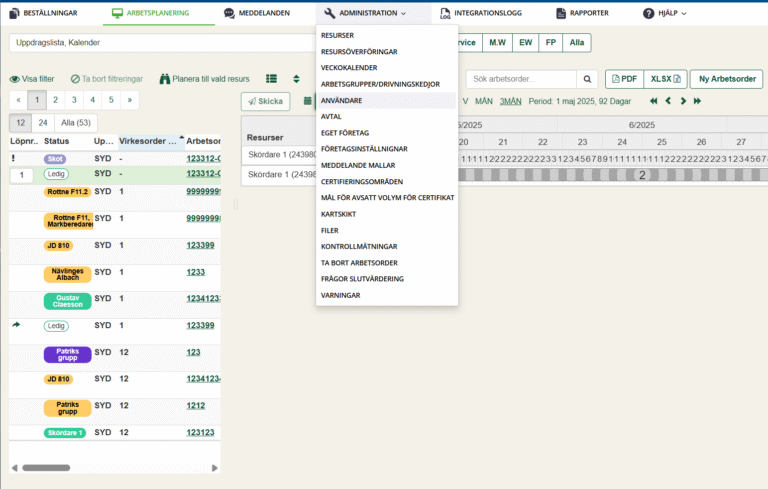Collapse the Administration dropdown menu
The width and height of the screenshot is (768, 489).
point(366,13)
